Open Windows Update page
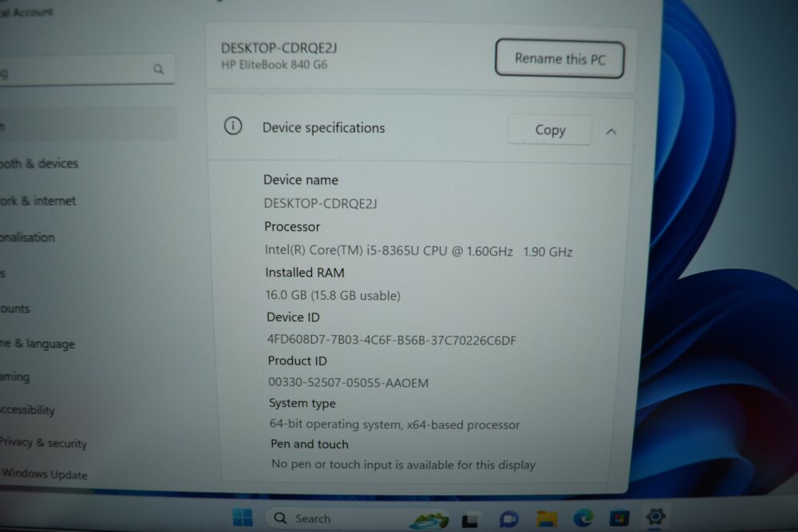This screenshot has height=532, width=798. [45, 474]
